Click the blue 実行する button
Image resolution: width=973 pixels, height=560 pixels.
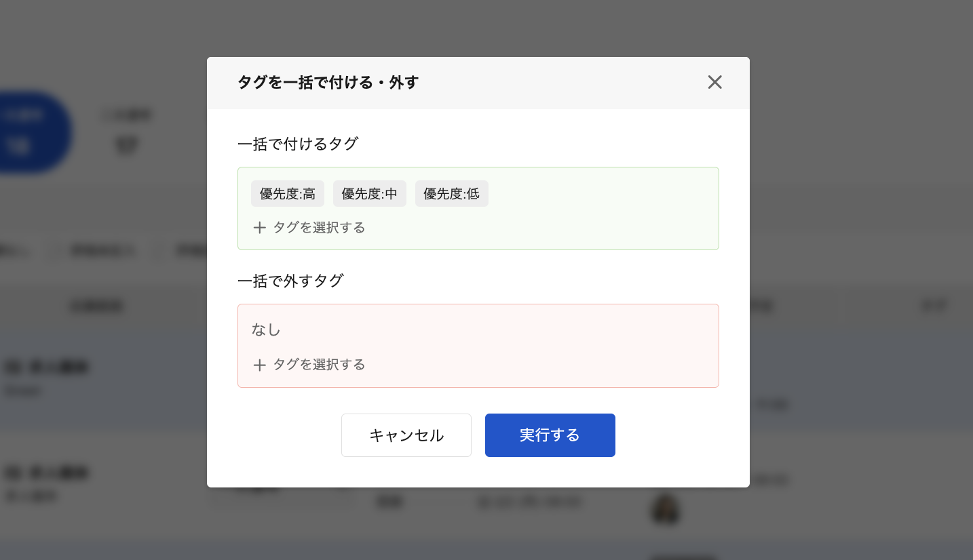[x=550, y=435]
